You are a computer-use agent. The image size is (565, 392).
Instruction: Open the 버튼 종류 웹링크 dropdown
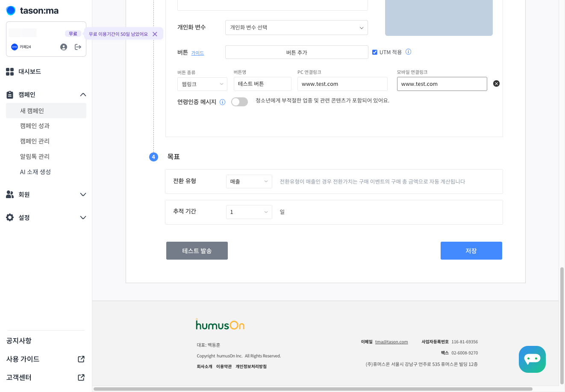point(202,84)
